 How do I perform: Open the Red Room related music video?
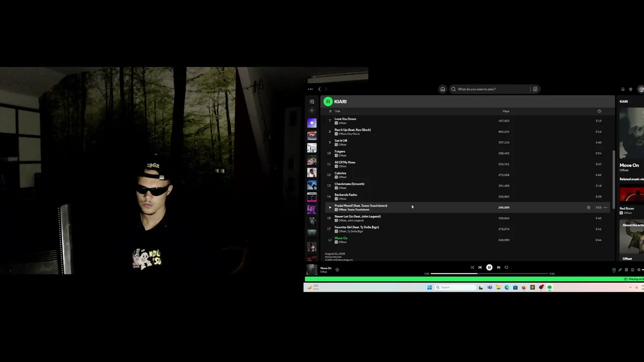pyautogui.click(x=632, y=195)
